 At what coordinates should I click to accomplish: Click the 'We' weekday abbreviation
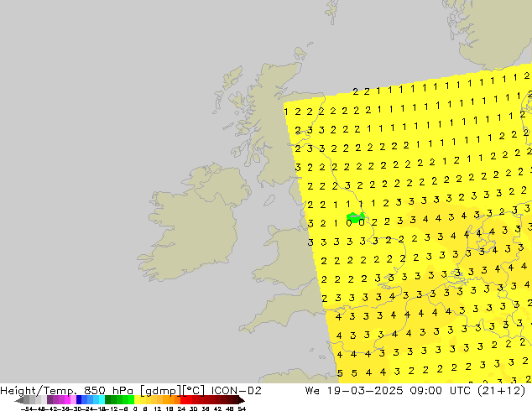312,391
